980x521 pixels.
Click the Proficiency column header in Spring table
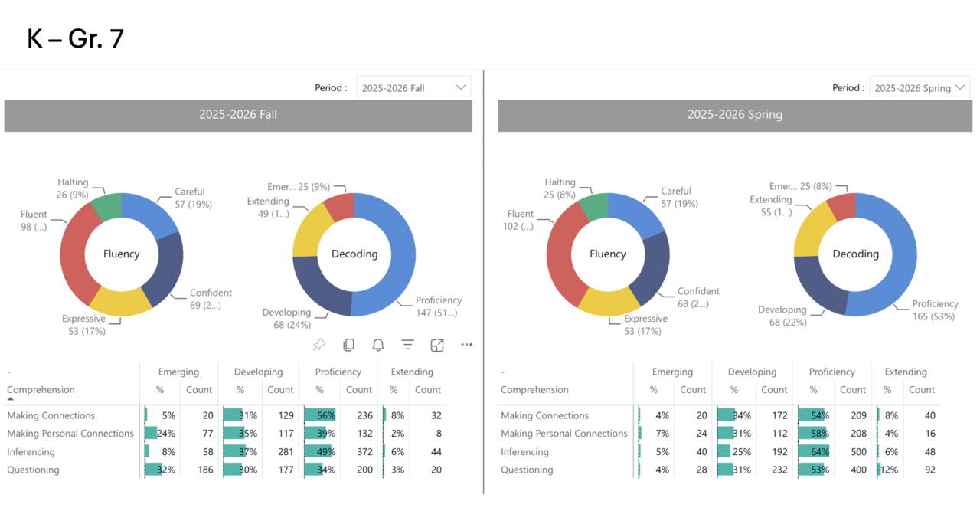831,372
